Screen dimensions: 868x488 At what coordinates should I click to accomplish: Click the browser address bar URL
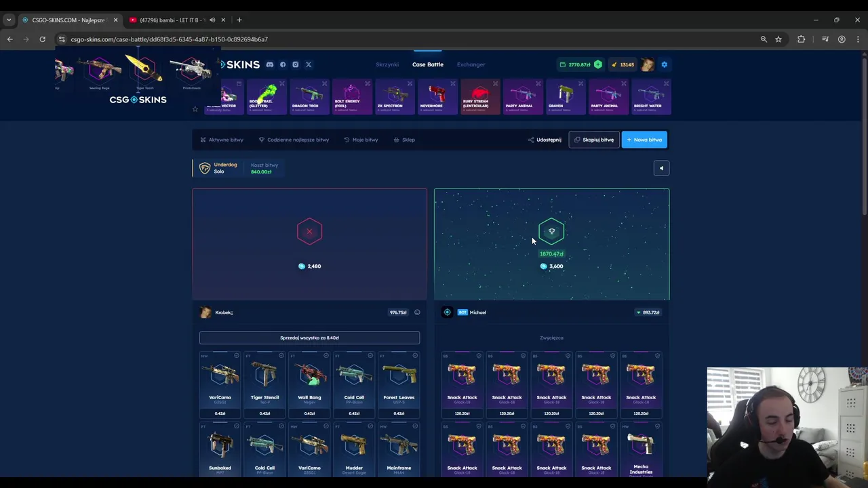(x=170, y=39)
